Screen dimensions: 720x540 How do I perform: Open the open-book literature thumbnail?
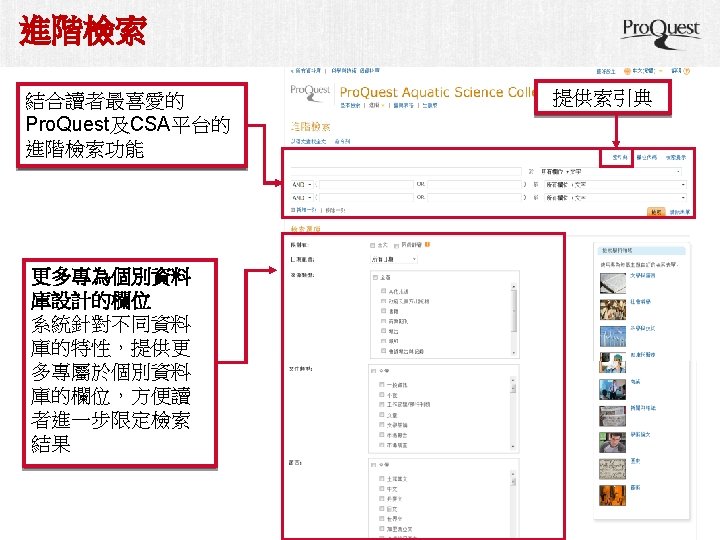point(613,283)
